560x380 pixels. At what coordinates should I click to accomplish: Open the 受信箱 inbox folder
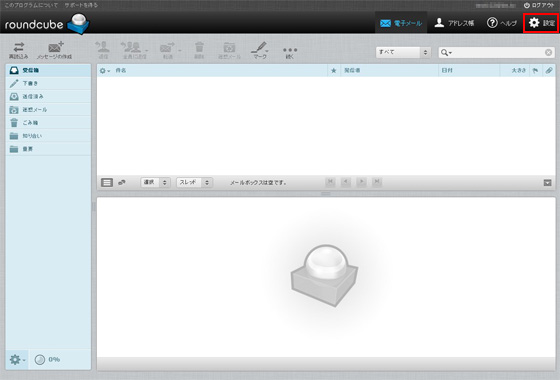click(x=48, y=70)
